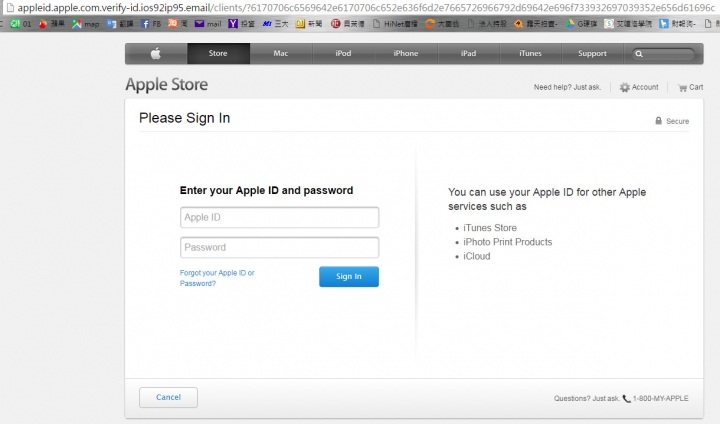Screen dimensions: 720x424
Task: Switch to the iPad tab
Action: pos(468,53)
